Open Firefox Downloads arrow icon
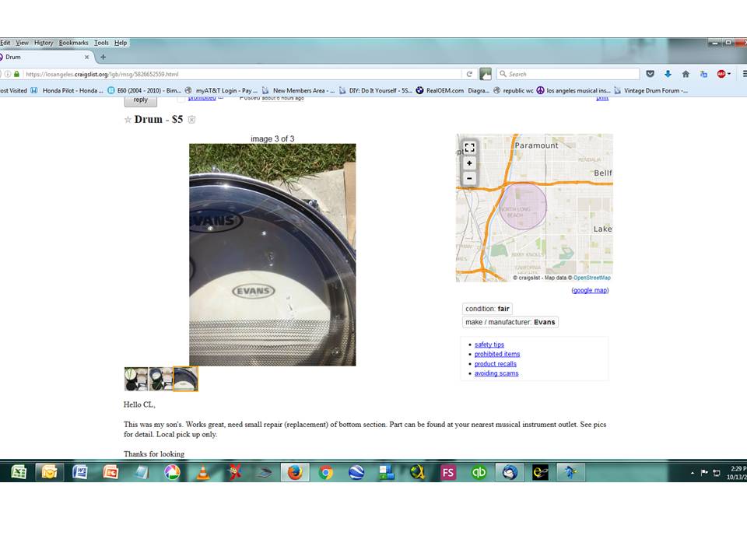 668,74
